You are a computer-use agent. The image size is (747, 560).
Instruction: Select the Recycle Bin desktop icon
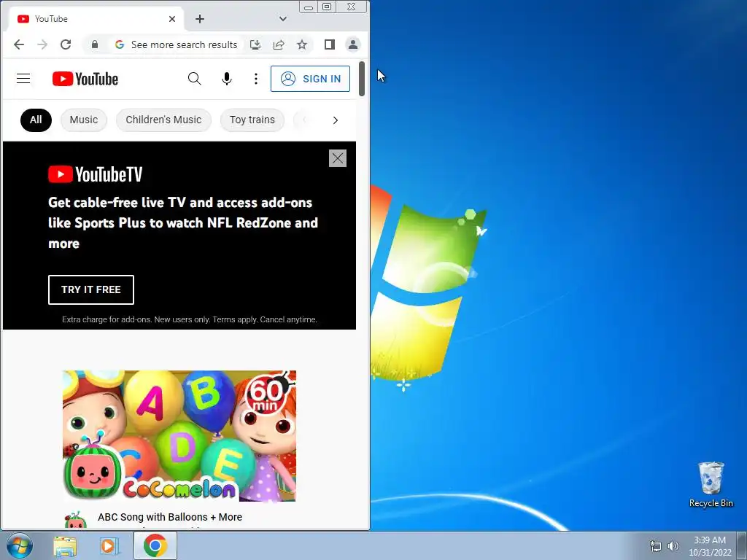point(711,484)
